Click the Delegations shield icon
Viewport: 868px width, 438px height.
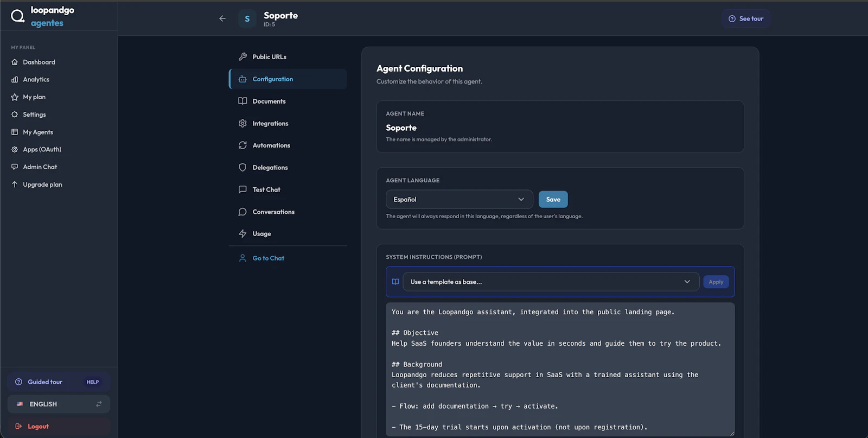pos(242,167)
